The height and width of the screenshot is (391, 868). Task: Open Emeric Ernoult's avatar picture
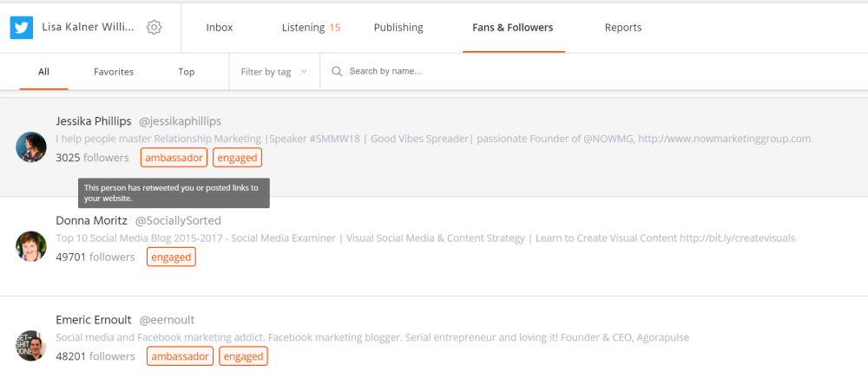(31, 346)
